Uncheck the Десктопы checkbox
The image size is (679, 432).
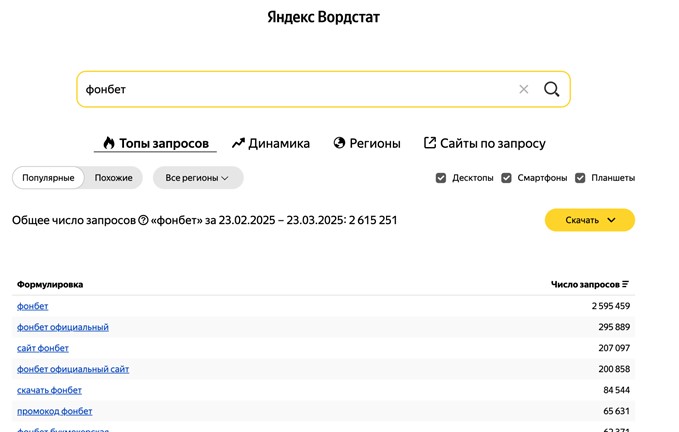(441, 178)
